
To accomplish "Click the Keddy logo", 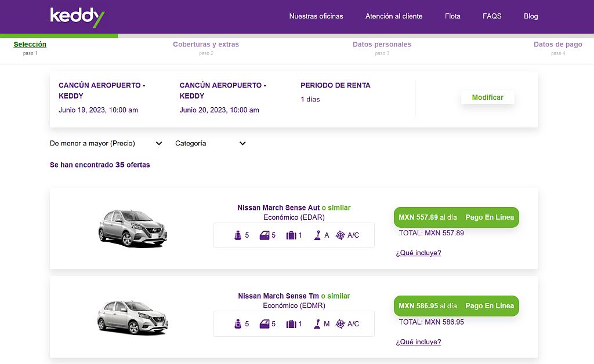I will [x=78, y=16].
